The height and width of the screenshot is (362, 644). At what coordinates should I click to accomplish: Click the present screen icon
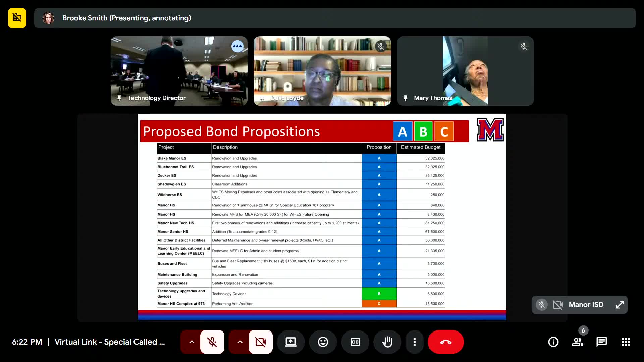pyautogui.click(x=290, y=342)
